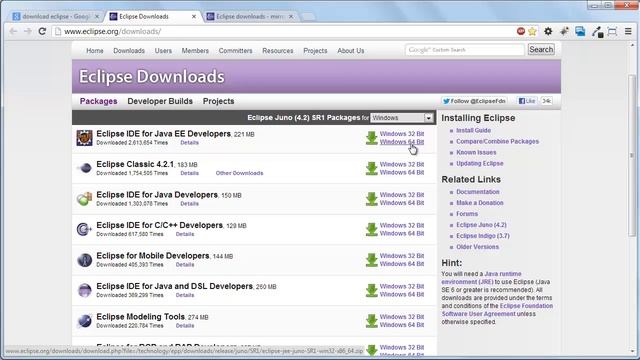Screen dimensions: 640x360
Task: Open the Documentation link
Action: (x=478, y=192)
